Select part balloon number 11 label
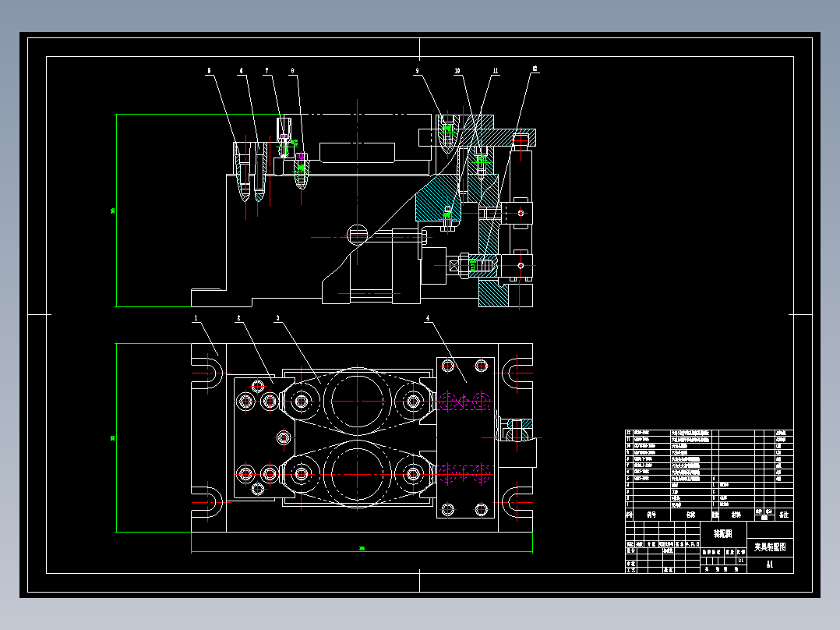 point(496,71)
